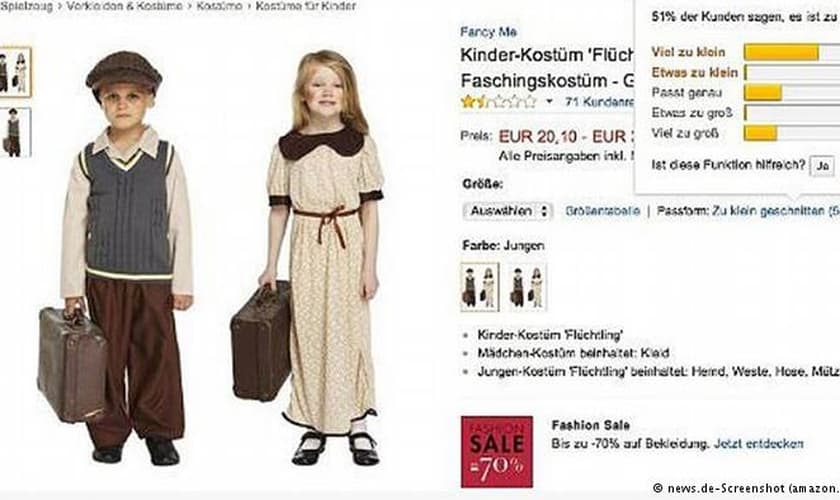Go to Kostüme für Kinder breadcrumb
Screen dimensions: 840x500
click(x=305, y=6)
